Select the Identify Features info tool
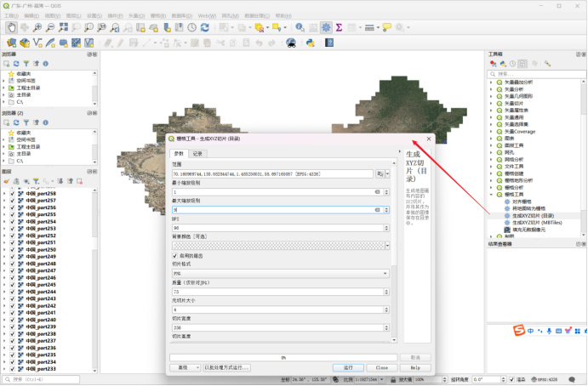The height and width of the screenshot is (386, 588). coord(300,27)
